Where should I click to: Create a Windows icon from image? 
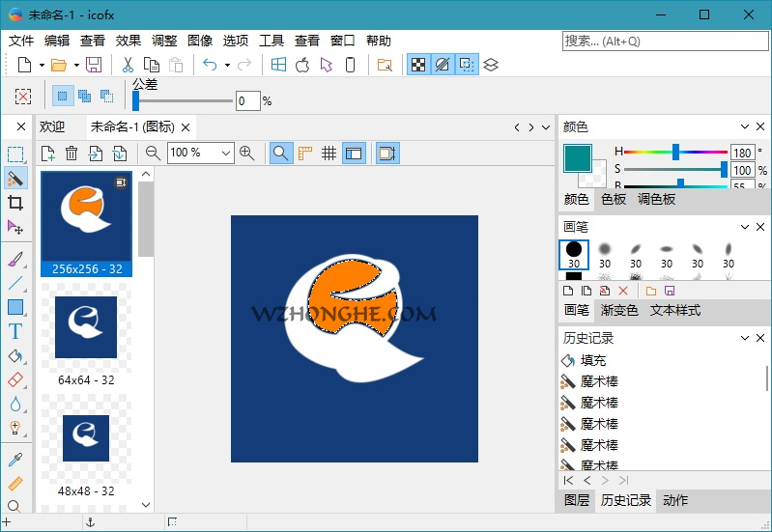278,65
